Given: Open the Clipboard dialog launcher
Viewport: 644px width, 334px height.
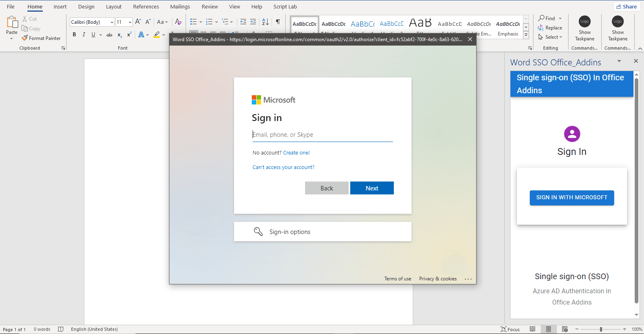Looking at the screenshot, I should pos(63,48).
